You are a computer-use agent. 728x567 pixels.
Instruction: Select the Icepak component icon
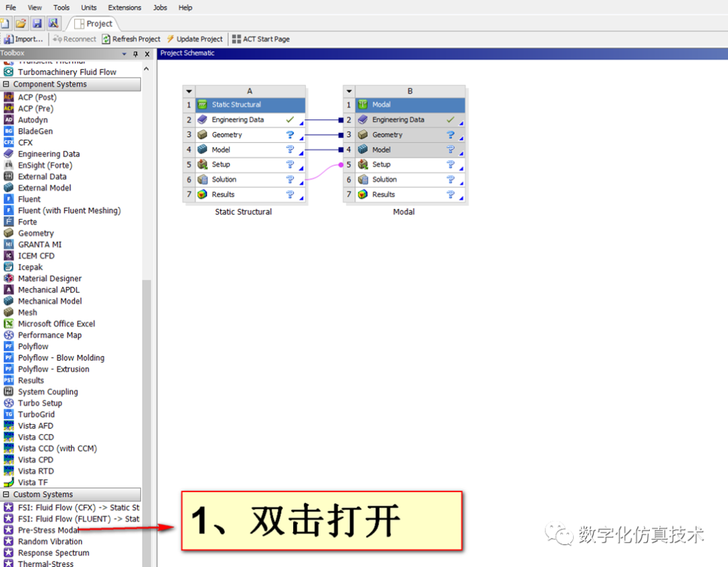click(8, 267)
